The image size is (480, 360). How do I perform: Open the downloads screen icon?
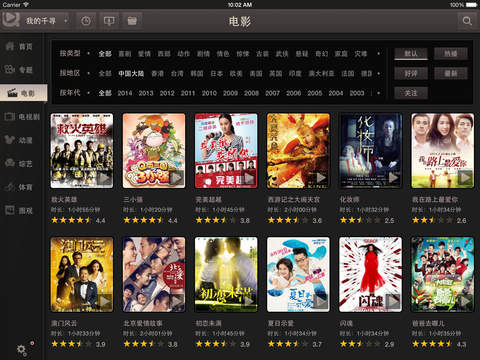tap(109, 21)
